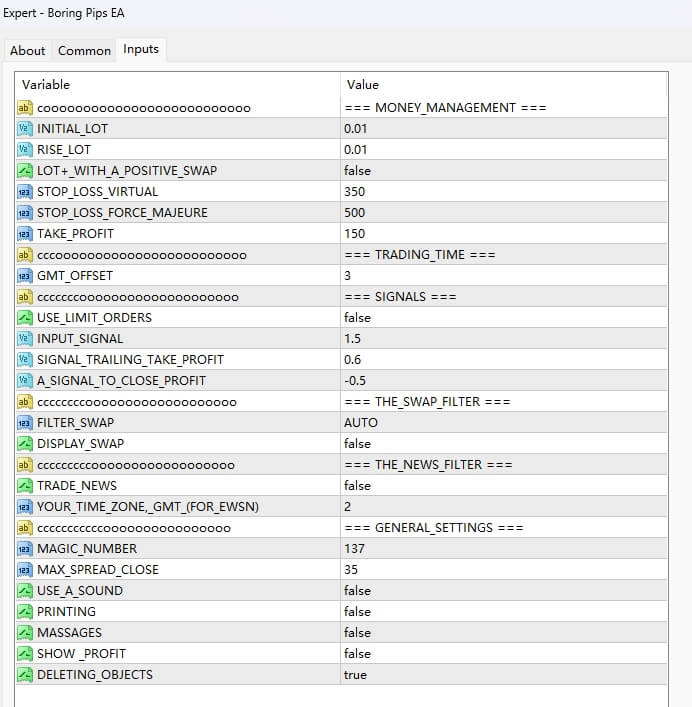This screenshot has width=692, height=707.
Task: Click the icon next to GMT_OFFSET
Action: pyautogui.click(x=25, y=276)
